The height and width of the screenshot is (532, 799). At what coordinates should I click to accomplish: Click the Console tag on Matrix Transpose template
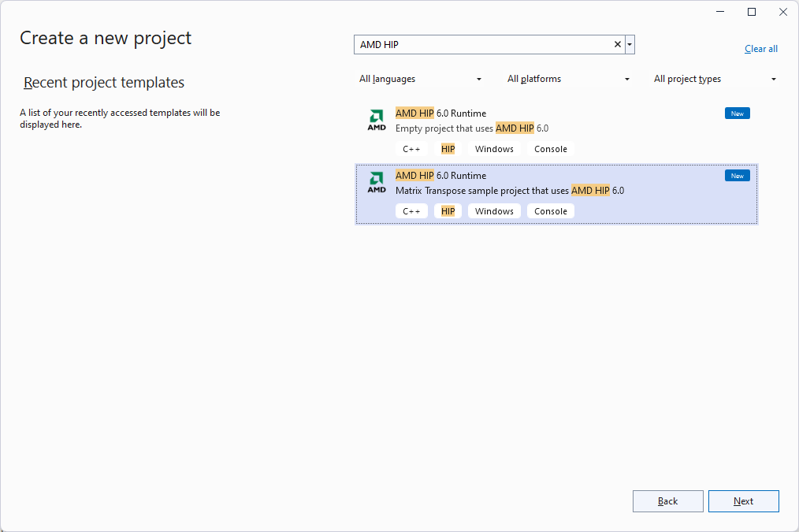(551, 211)
